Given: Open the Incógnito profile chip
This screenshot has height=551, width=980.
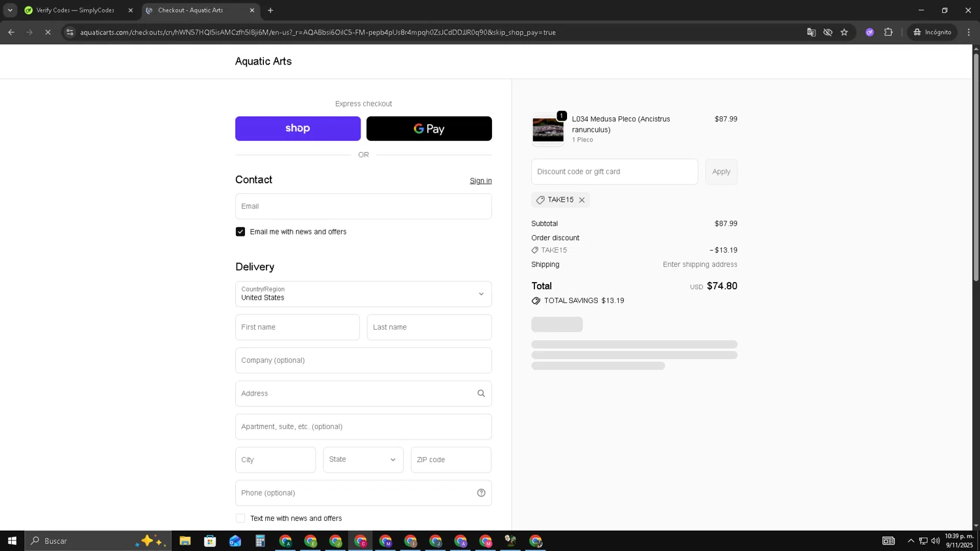Looking at the screenshot, I should click(932, 32).
